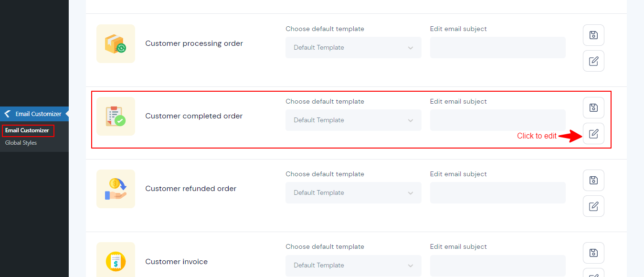Click edit icon for Customer completed order
The image size is (644, 277).
pos(593,133)
